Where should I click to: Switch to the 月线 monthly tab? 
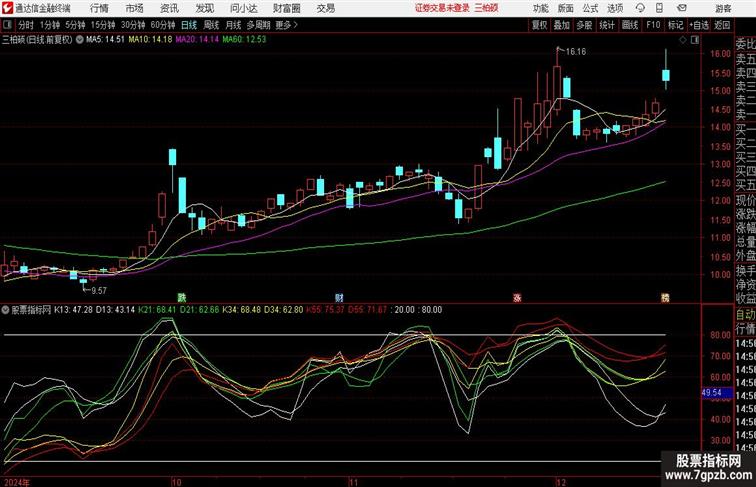(x=233, y=25)
